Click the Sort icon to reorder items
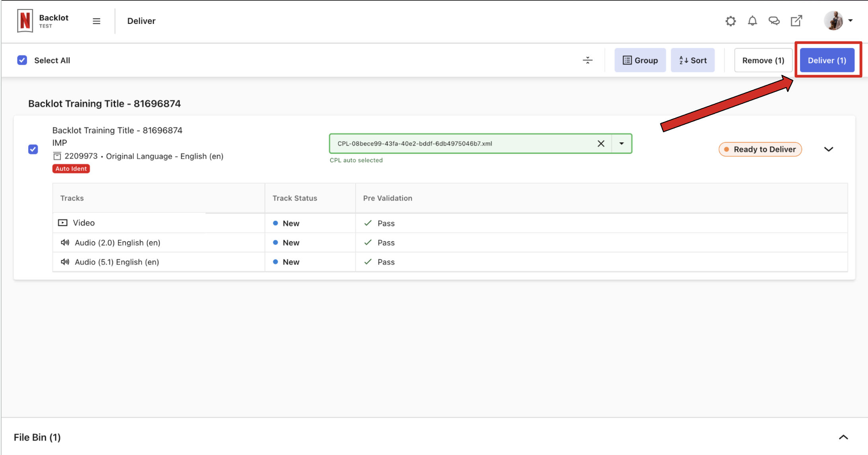Image resolution: width=868 pixels, height=455 pixels. 693,60
